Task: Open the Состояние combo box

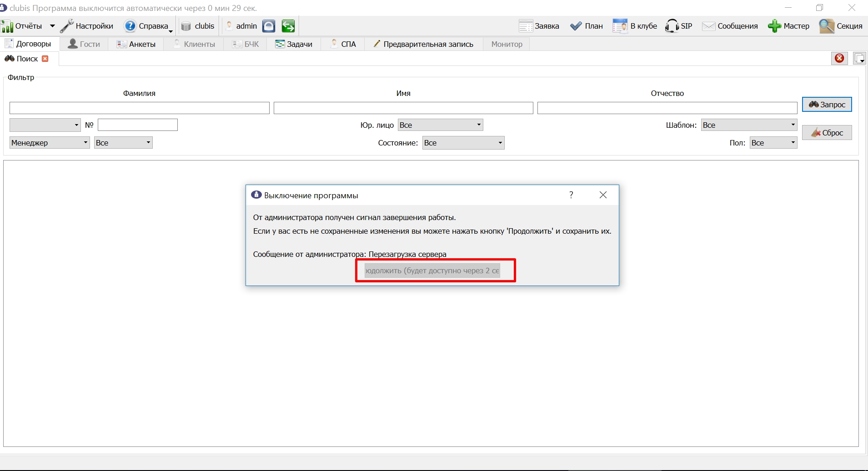Action: coord(463,143)
